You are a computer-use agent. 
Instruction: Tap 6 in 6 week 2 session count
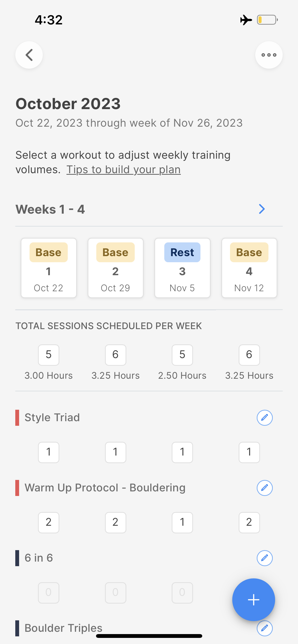click(116, 593)
